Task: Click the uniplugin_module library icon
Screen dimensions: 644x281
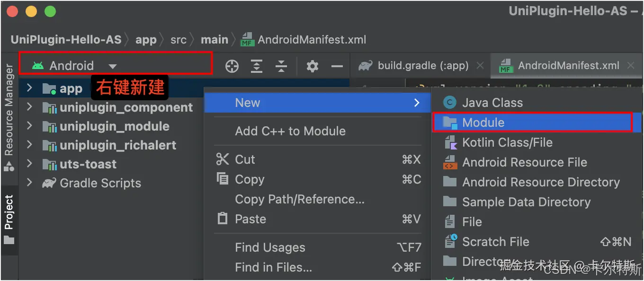Action: coord(49,126)
